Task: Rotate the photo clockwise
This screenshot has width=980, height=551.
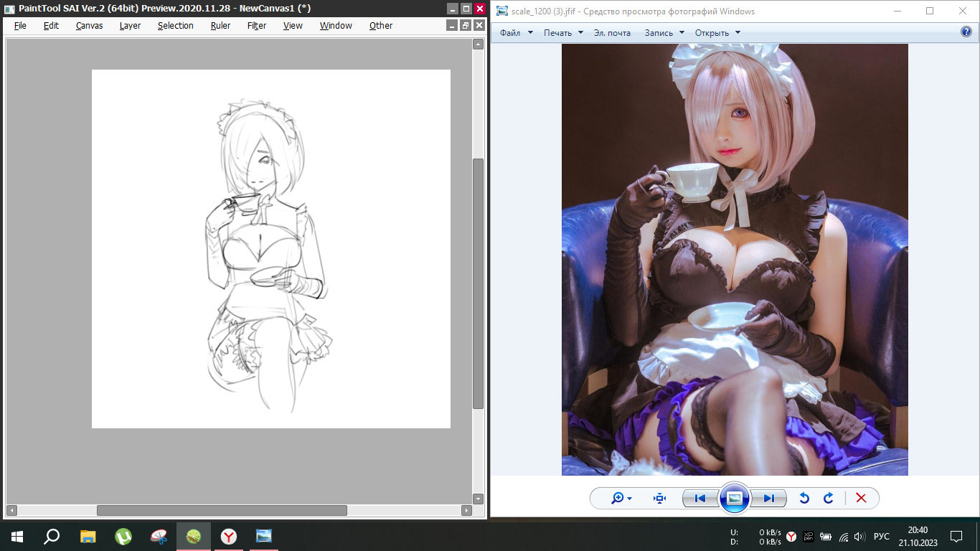Action: click(x=829, y=498)
